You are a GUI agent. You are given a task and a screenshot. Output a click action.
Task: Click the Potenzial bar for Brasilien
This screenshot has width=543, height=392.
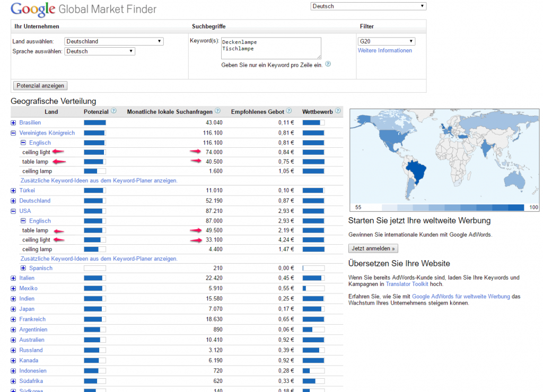click(x=94, y=122)
